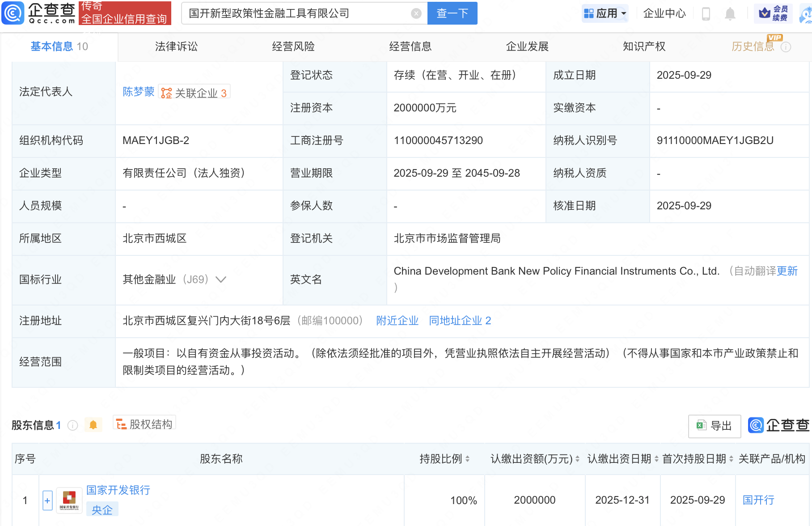Clear the search box text

click(416, 13)
